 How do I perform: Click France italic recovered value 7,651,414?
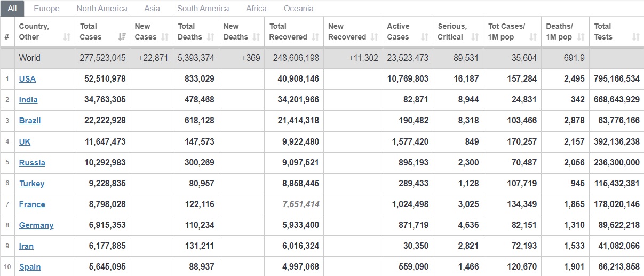point(301,204)
